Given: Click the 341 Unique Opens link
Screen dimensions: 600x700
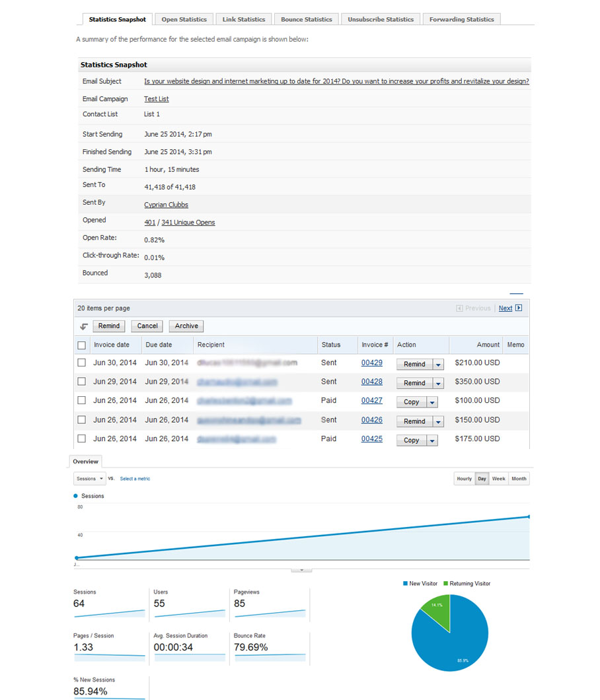Looking at the screenshot, I should [188, 223].
